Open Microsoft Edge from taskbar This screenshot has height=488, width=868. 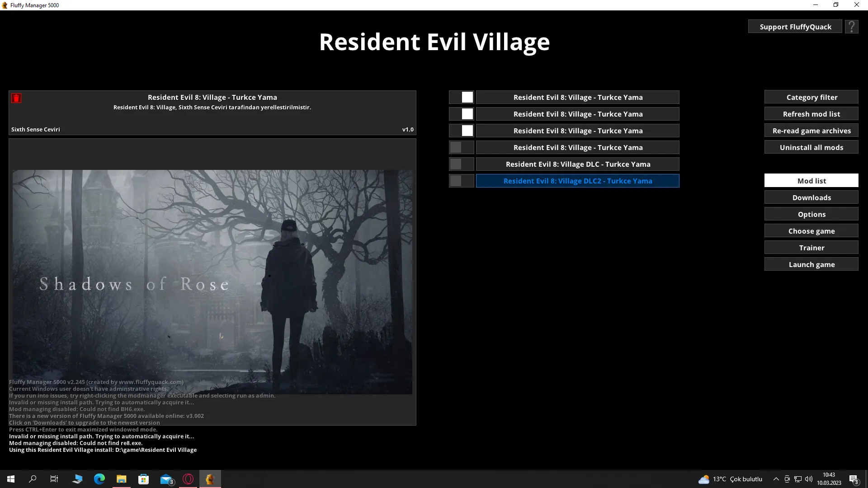99,479
